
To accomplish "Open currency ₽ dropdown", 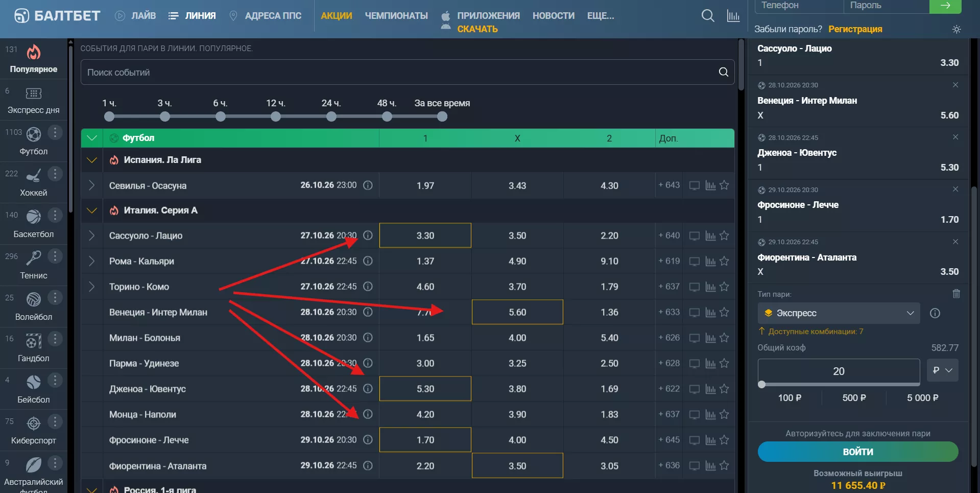I will 942,370.
